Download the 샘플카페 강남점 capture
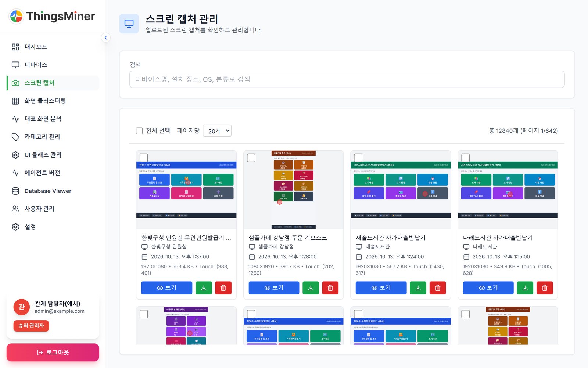588x368 pixels. tap(311, 288)
